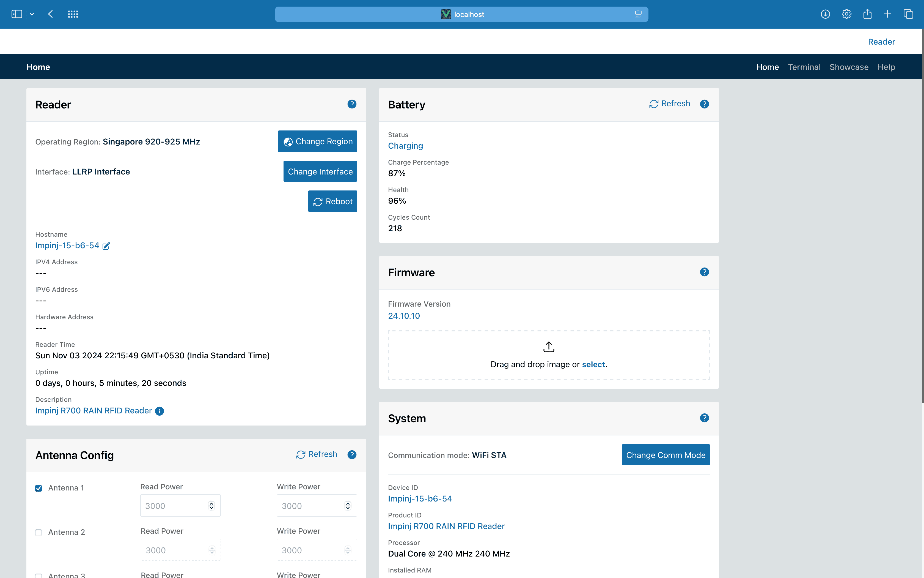924x578 pixels.
Task: Open the tab overview grid icon
Action: click(x=73, y=14)
